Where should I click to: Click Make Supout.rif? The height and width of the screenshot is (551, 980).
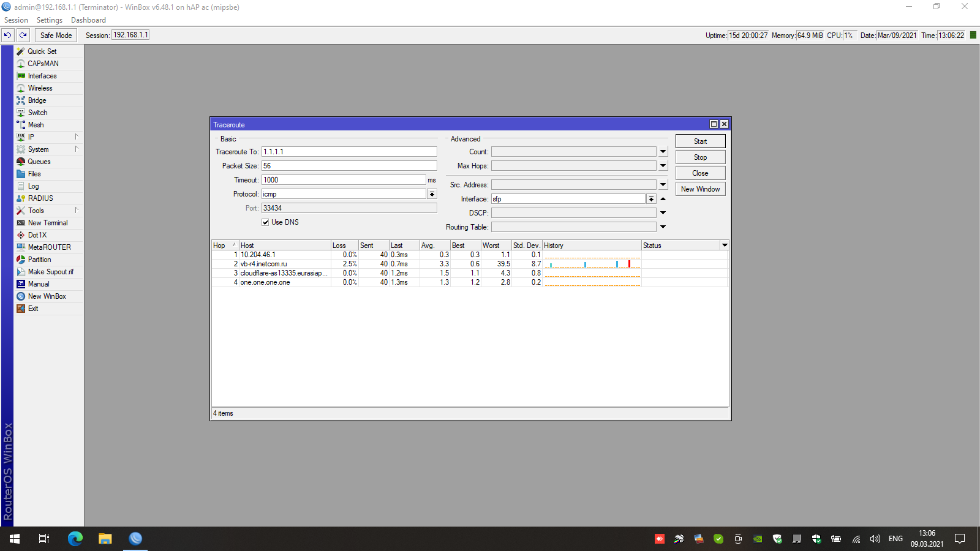50,272
